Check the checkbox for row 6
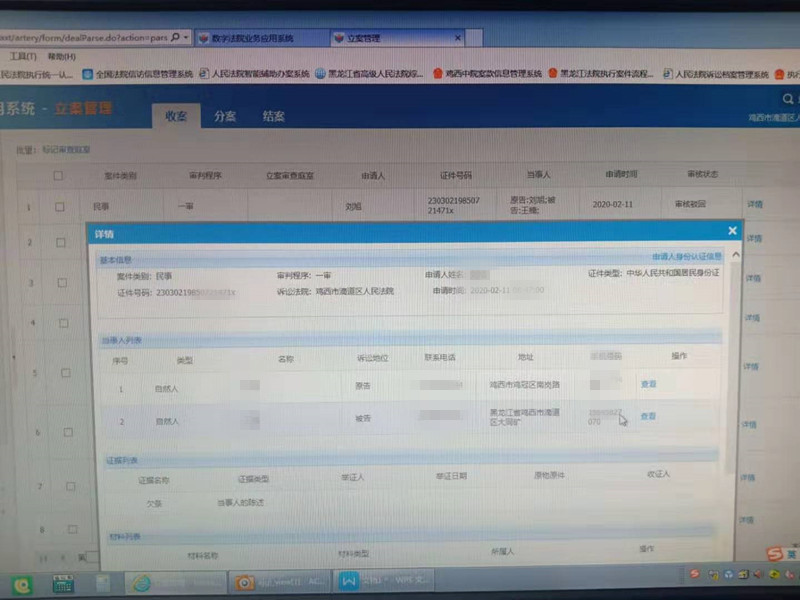The width and height of the screenshot is (800, 600). click(67, 433)
